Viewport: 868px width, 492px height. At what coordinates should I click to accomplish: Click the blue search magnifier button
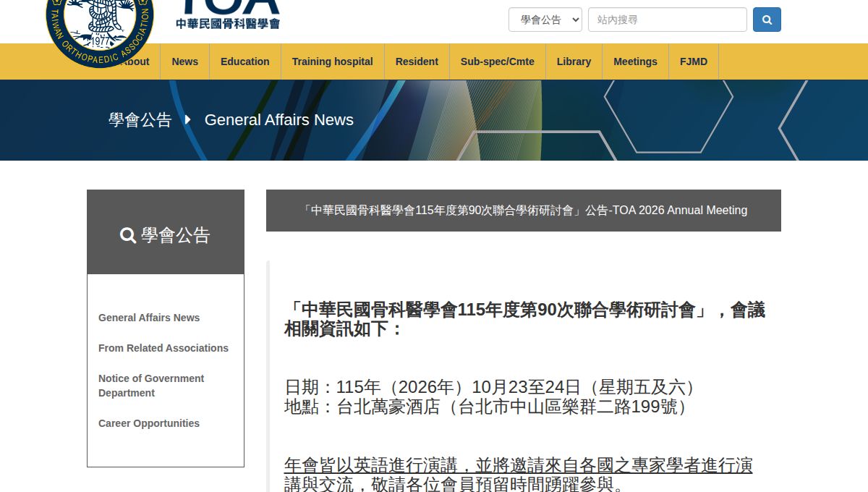click(x=767, y=20)
